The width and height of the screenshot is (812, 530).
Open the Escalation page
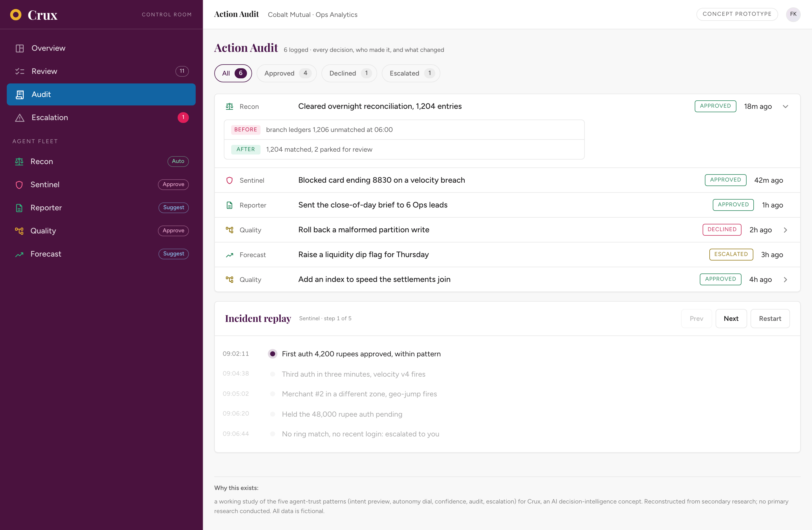click(101, 118)
